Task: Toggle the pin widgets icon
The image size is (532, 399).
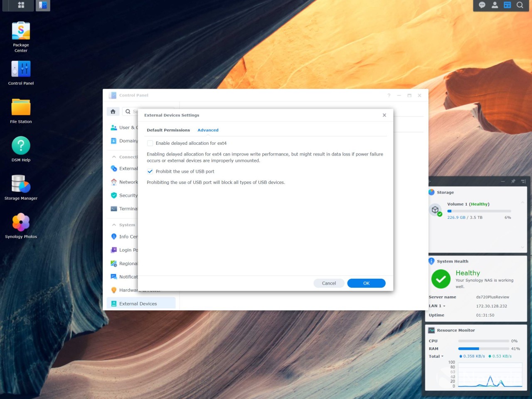Action: 513,181
